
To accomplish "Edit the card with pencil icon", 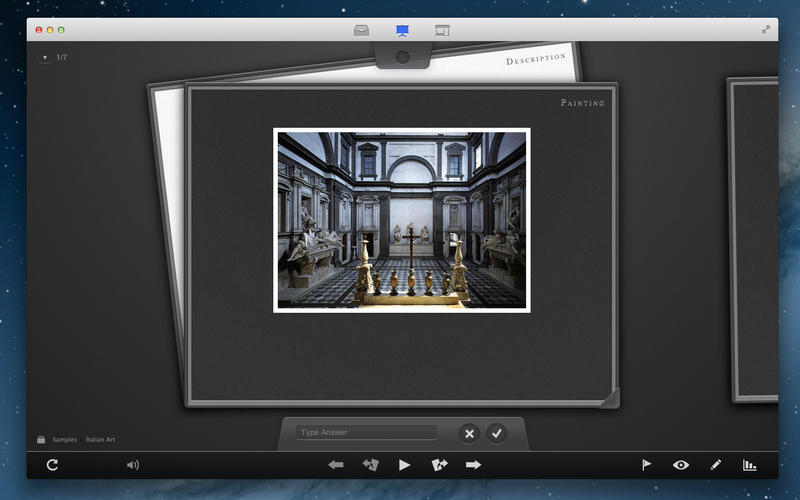I will [x=715, y=465].
